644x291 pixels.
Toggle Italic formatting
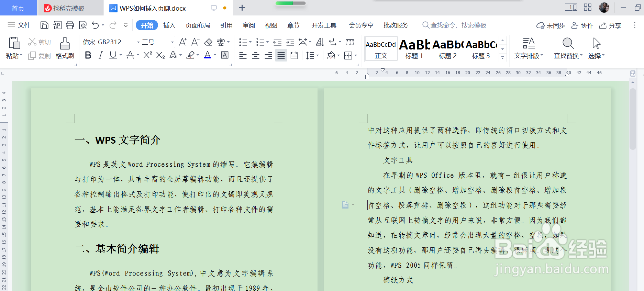coord(100,55)
